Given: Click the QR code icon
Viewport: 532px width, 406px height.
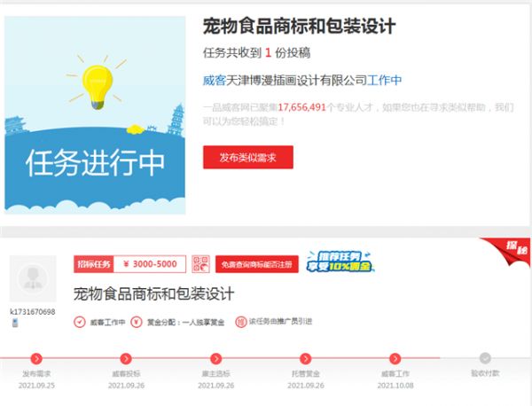Looking at the screenshot, I should pos(200,264).
